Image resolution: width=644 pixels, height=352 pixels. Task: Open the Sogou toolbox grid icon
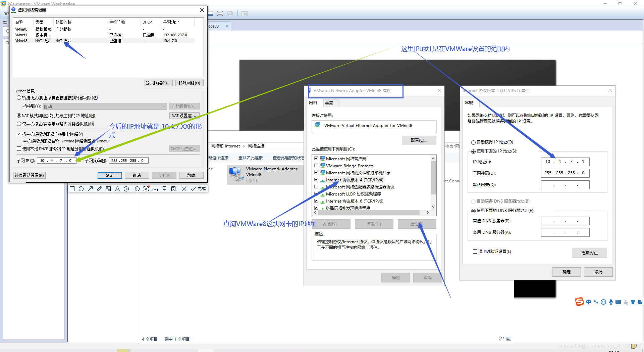tap(640, 302)
